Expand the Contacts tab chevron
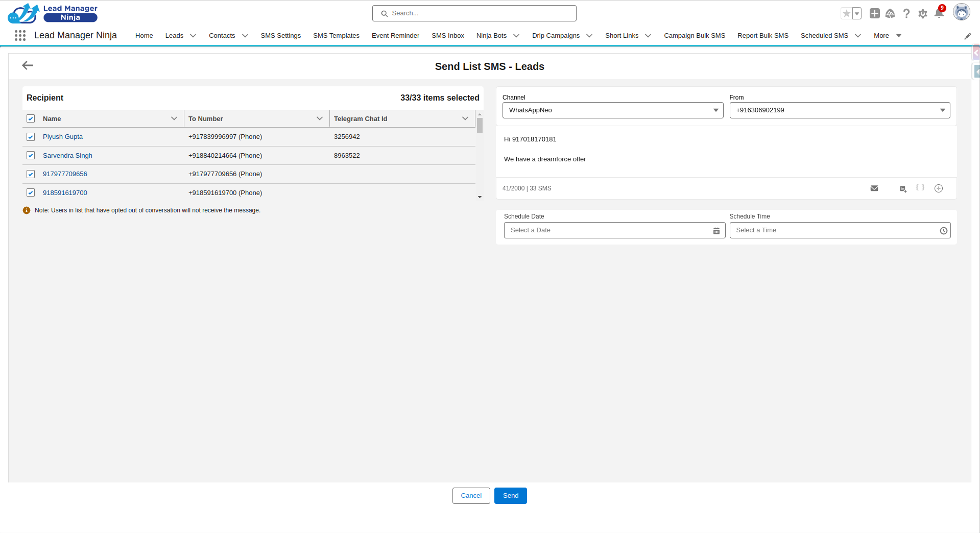Screen dimensions: 980x533 click(x=245, y=36)
